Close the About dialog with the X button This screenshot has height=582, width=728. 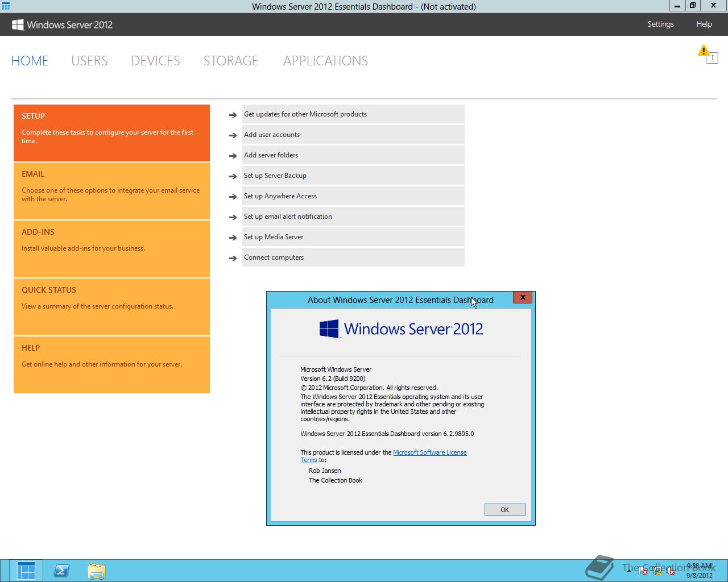click(523, 297)
